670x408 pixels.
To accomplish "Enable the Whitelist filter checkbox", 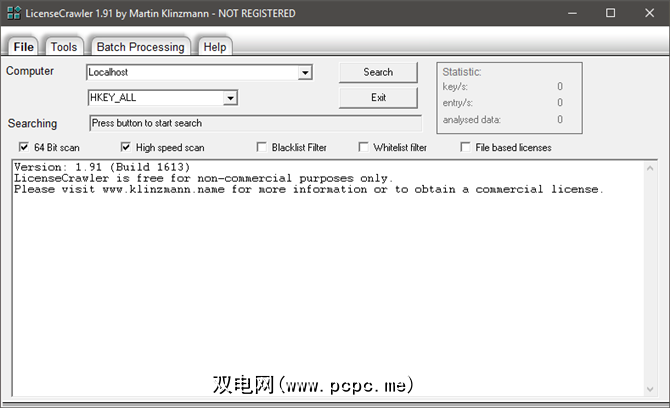I will point(363,147).
